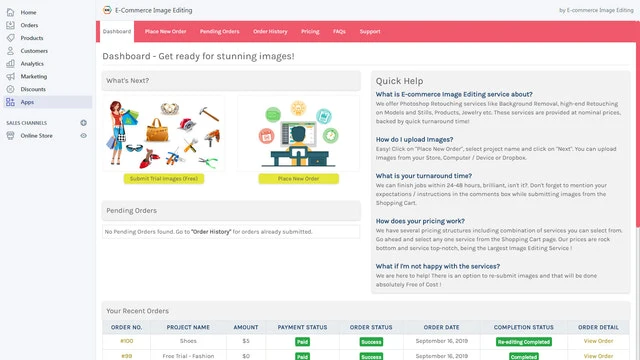Open "What is E-commerce Image Editing service about?"
Image resolution: width=640 pixels, height=360 pixels.
point(454,94)
